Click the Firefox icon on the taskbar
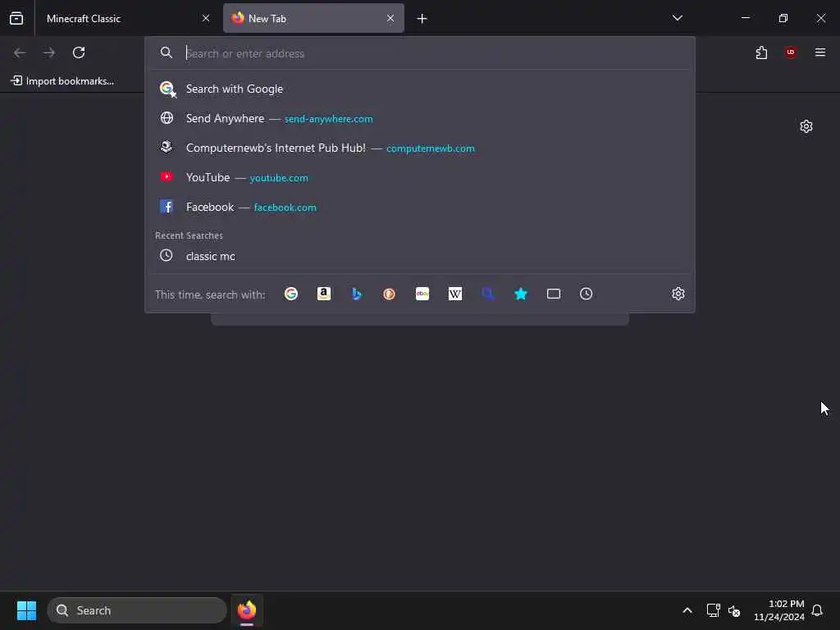Screen dimensions: 840x630 (x=247, y=610)
